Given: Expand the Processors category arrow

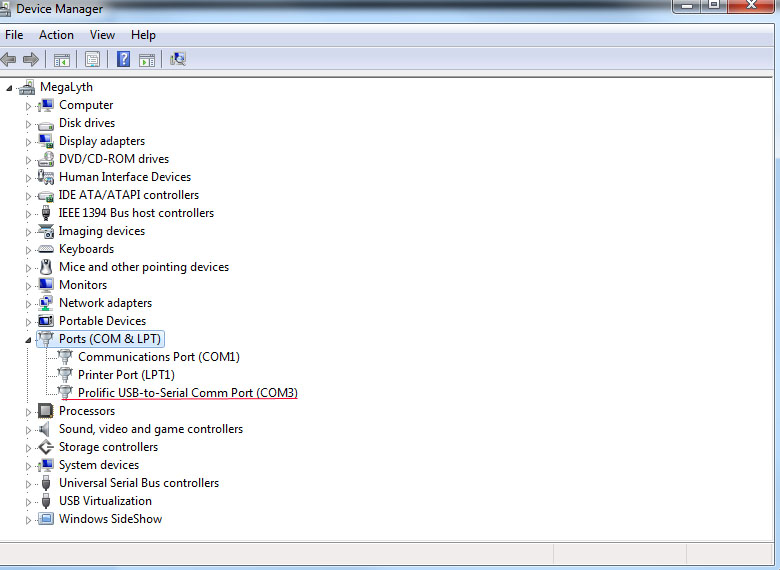Looking at the screenshot, I should (28, 412).
